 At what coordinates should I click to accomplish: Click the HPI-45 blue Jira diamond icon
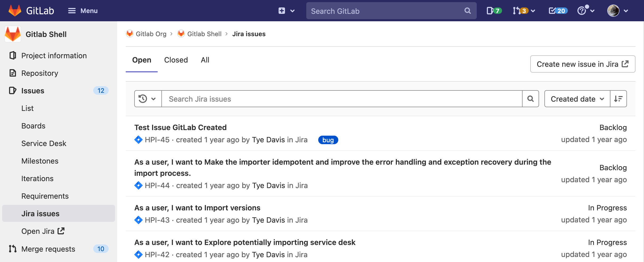[138, 140]
